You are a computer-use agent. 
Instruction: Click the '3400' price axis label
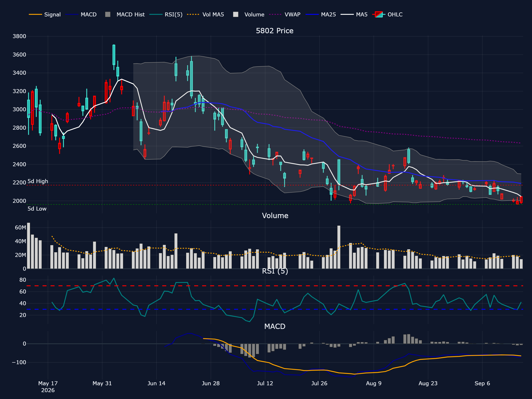[20, 73]
